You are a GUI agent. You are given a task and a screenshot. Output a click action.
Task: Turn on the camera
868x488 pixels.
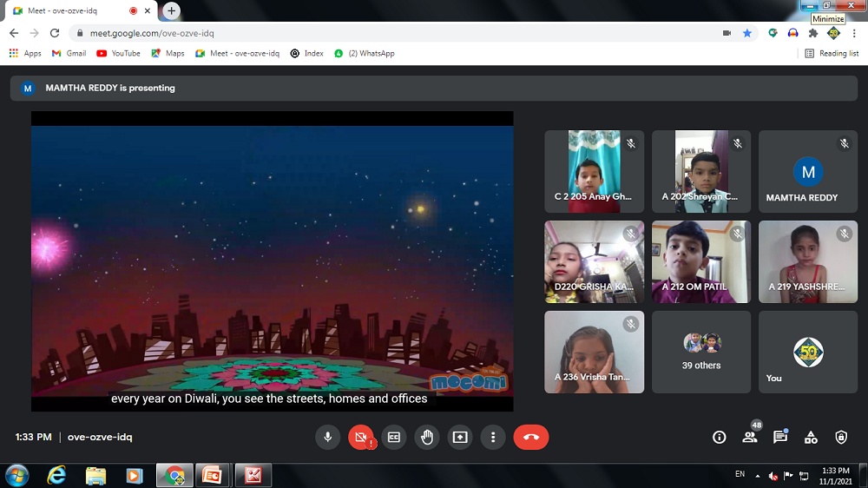point(360,438)
